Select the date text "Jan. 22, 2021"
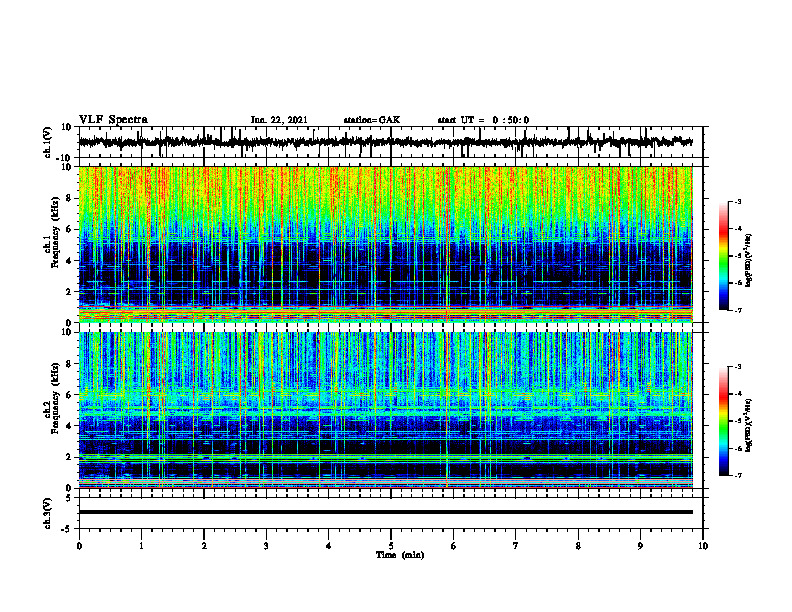This screenshot has width=792, height=612. pos(279,120)
